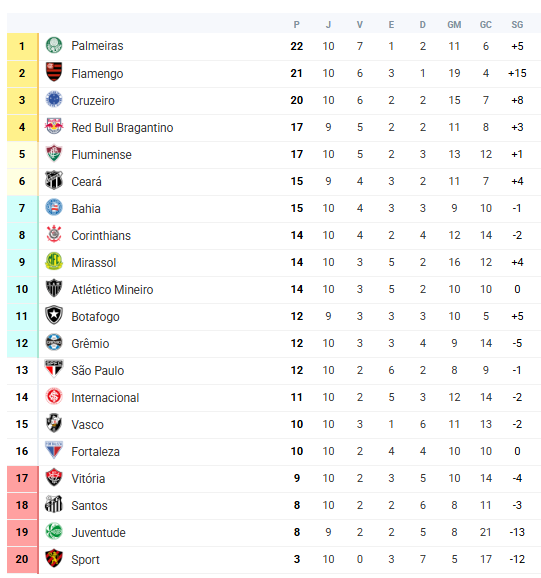Select the yellow position 1 rank cell
This screenshot has width=541, height=578.
point(22,46)
